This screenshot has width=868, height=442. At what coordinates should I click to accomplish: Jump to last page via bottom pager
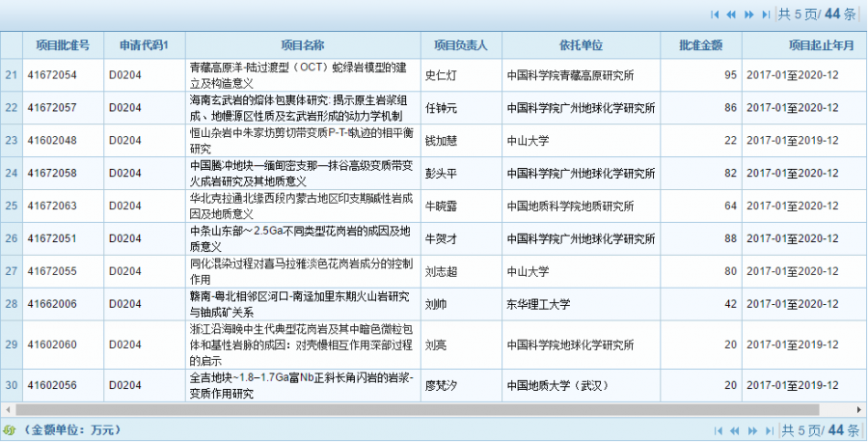(x=769, y=430)
